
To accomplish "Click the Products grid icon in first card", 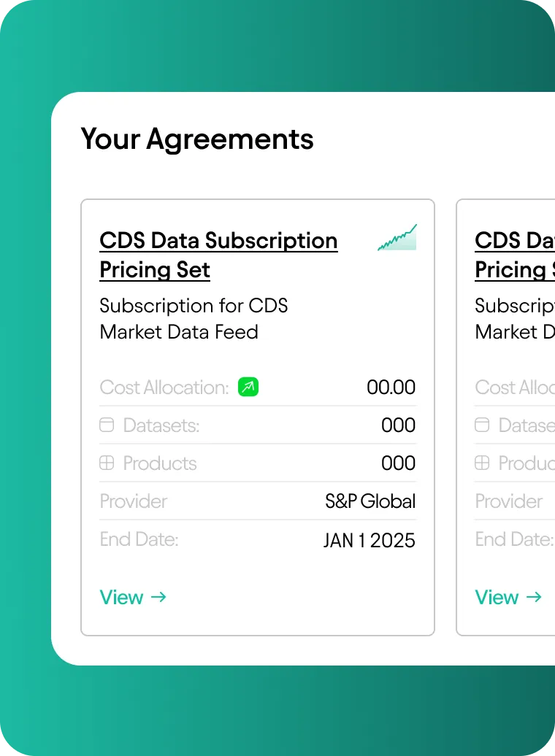I will 107,463.
